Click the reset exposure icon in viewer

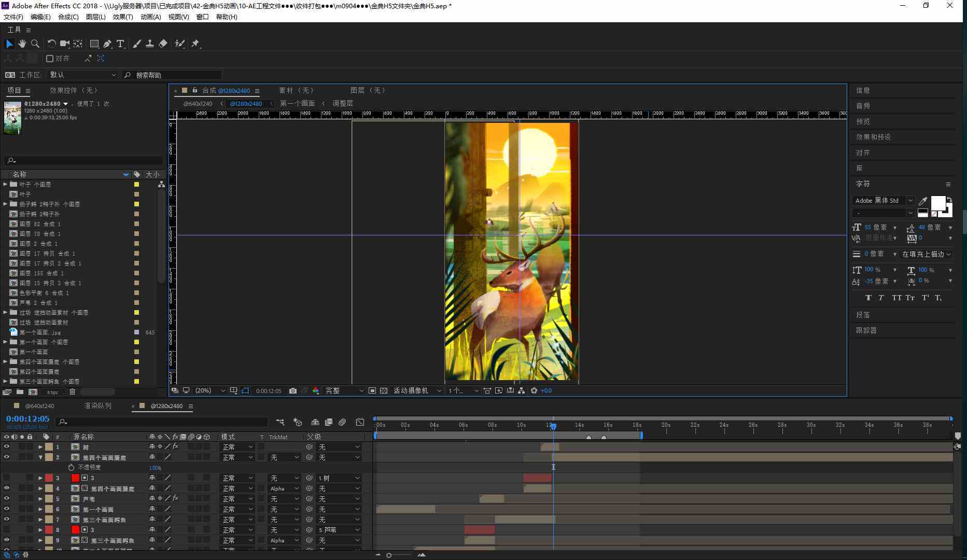(x=534, y=391)
